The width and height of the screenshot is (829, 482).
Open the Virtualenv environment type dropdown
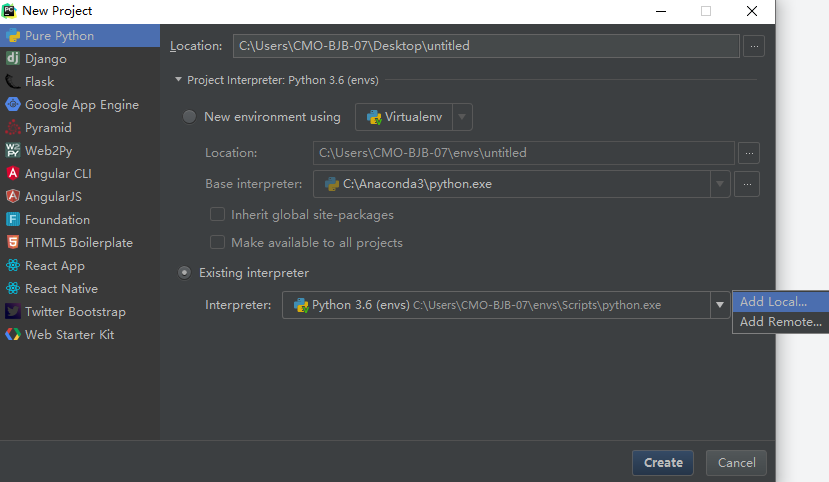pos(462,117)
